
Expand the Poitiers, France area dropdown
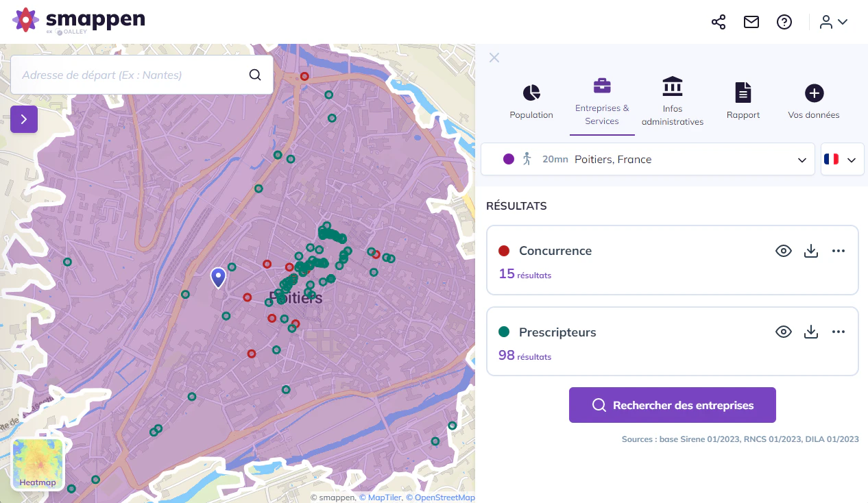pos(648,159)
